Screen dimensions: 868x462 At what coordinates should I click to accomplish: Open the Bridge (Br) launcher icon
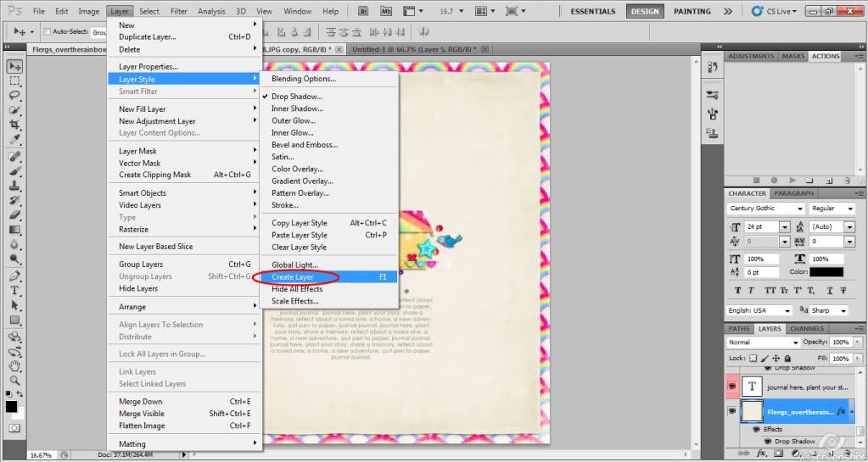(x=364, y=11)
